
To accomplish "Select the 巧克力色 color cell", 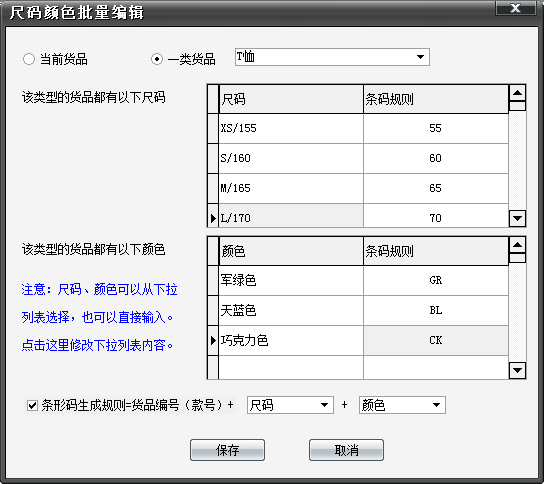I will point(291,340).
